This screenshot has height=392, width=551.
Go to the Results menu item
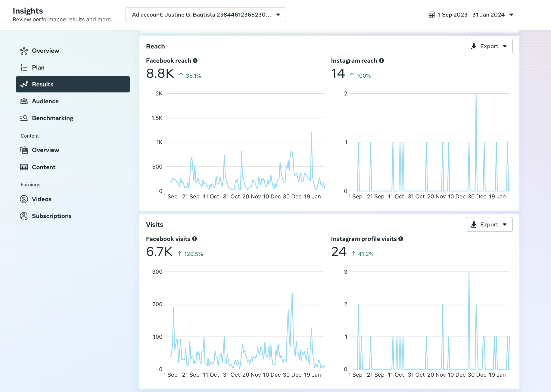(x=73, y=84)
